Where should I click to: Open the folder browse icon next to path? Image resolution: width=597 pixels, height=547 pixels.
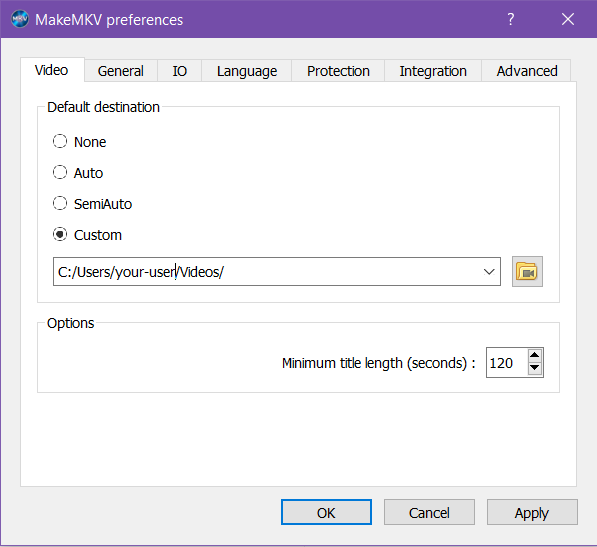click(527, 271)
